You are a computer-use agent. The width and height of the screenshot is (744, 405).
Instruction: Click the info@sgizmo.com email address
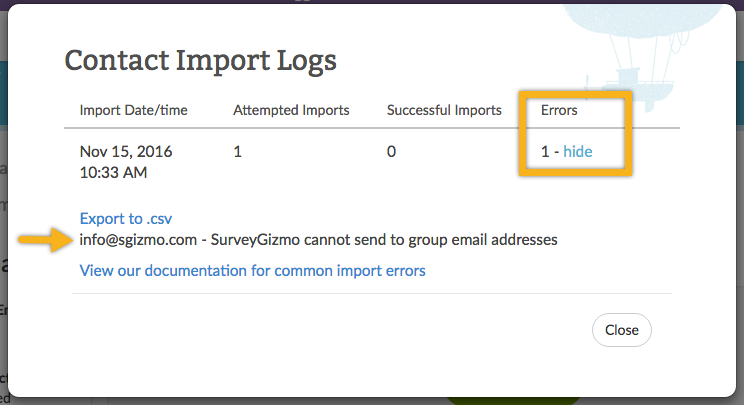click(x=139, y=240)
